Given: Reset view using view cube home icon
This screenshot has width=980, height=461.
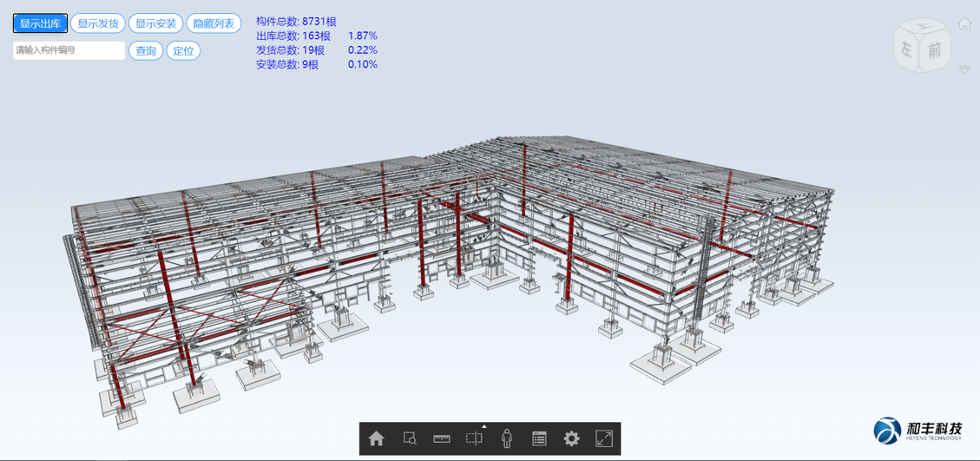Looking at the screenshot, I should pos(964,23).
